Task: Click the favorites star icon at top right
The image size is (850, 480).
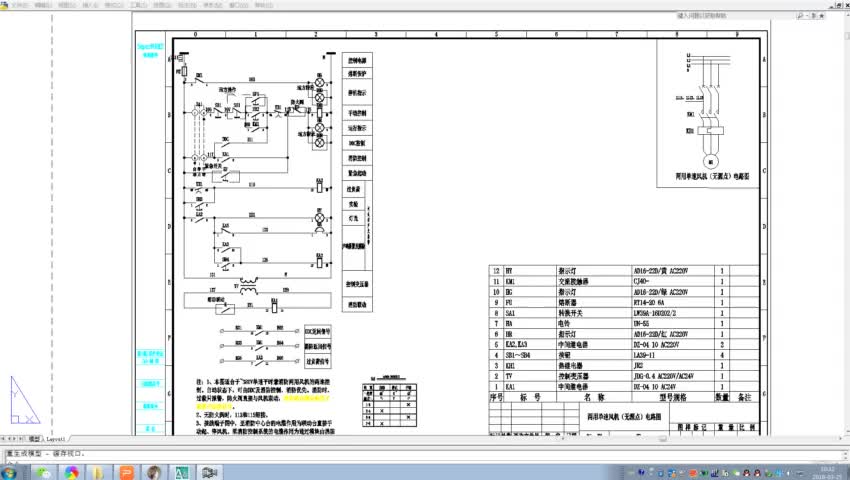Action: (822, 16)
